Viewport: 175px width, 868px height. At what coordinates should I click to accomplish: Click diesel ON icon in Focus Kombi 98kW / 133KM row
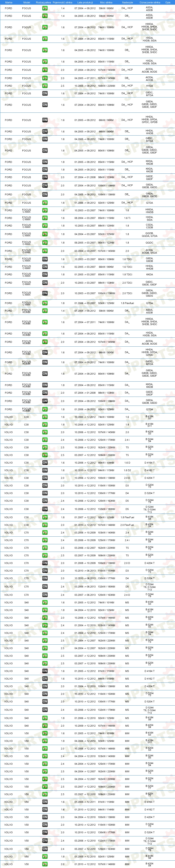pyautogui.click(x=45, y=393)
